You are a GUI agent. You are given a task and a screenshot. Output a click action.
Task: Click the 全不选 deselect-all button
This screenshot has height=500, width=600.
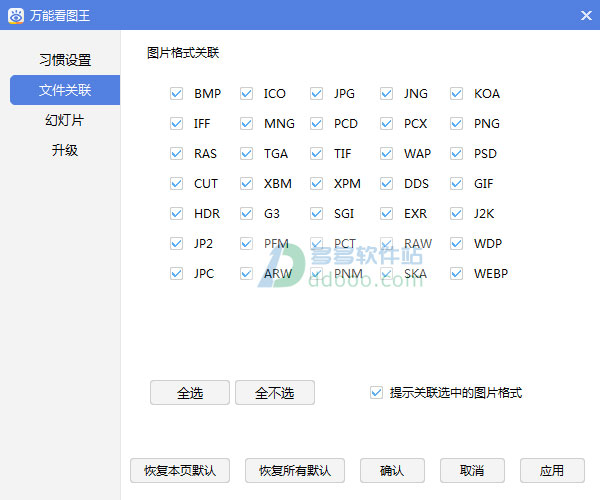click(275, 393)
